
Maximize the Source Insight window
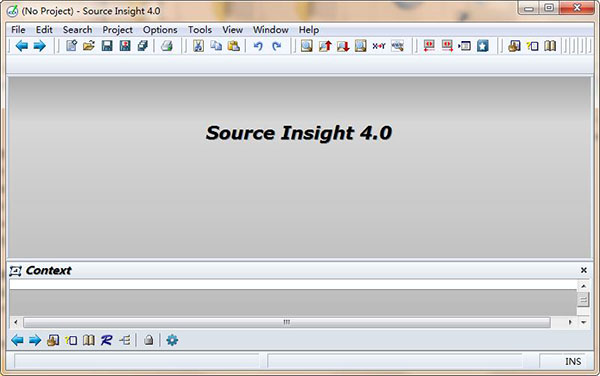tap(549, 7)
